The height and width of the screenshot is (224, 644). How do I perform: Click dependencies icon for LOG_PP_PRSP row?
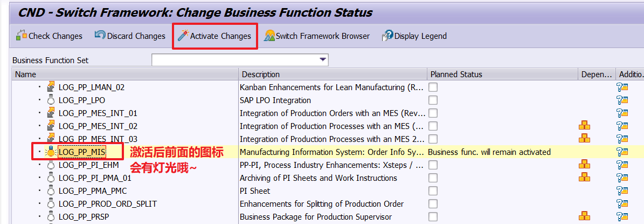(585, 216)
